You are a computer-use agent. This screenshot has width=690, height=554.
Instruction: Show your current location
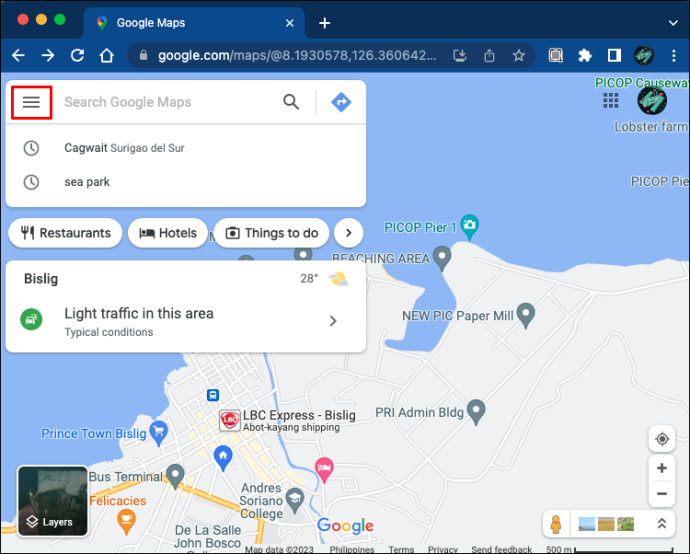pyautogui.click(x=662, y=439)
